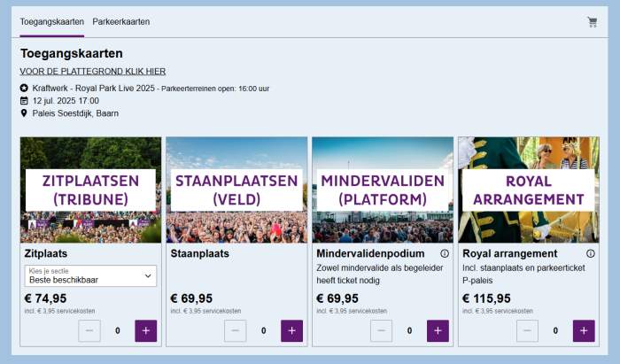The width and height of the screenshot is (620, 364).
Task: Expand section chooser chevron arrow
Action: pyautogui.click(x=148, y=275)
